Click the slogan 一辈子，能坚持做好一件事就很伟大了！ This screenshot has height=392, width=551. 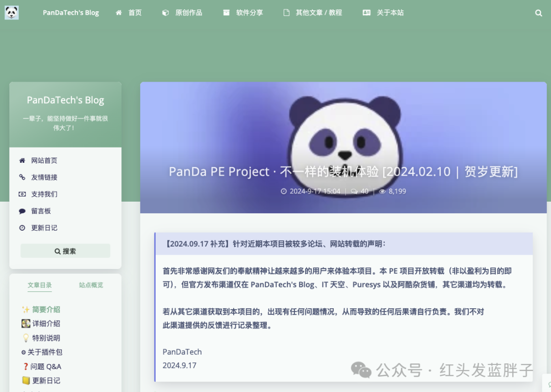pos(65,123)
